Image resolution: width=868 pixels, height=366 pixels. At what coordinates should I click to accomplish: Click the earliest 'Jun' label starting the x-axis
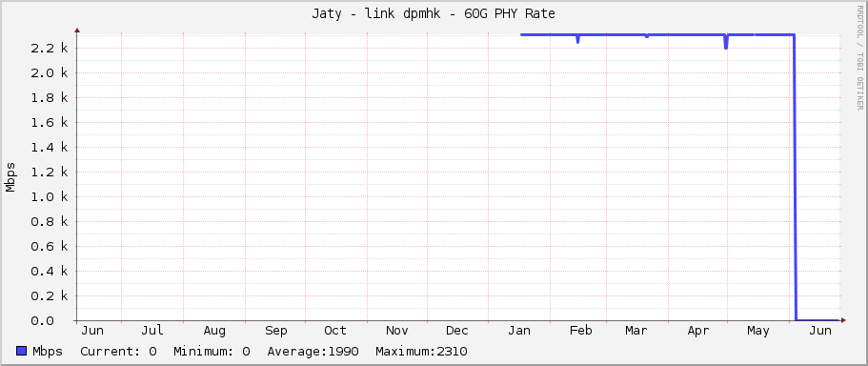tap(92, 331)
